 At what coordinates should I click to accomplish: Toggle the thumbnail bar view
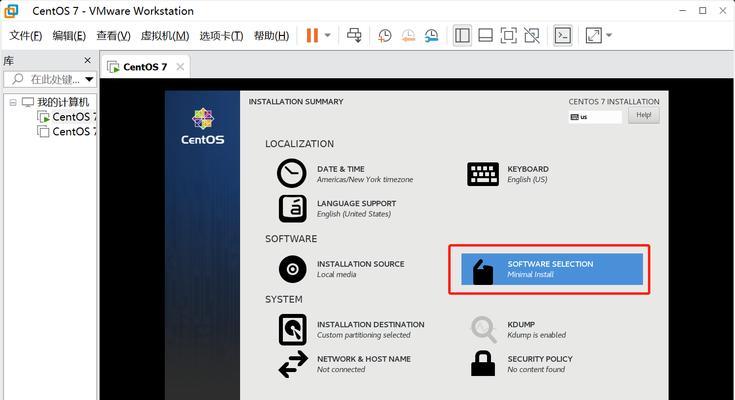pyautogui.click(x=485, y=36)
